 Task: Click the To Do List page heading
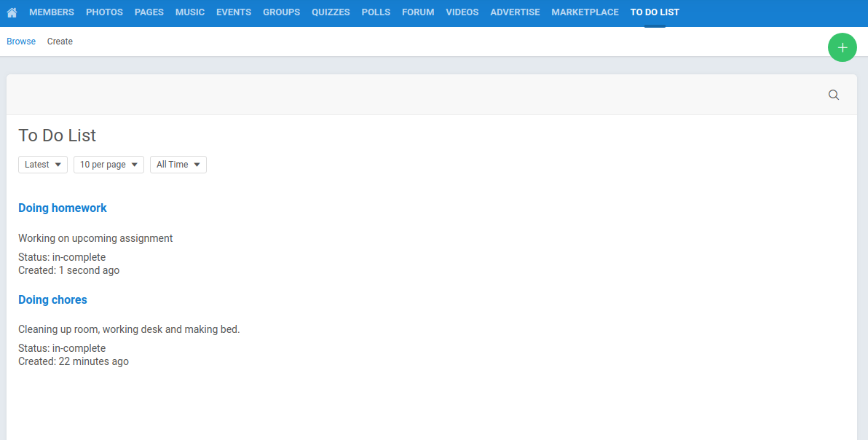coord(57,135)
